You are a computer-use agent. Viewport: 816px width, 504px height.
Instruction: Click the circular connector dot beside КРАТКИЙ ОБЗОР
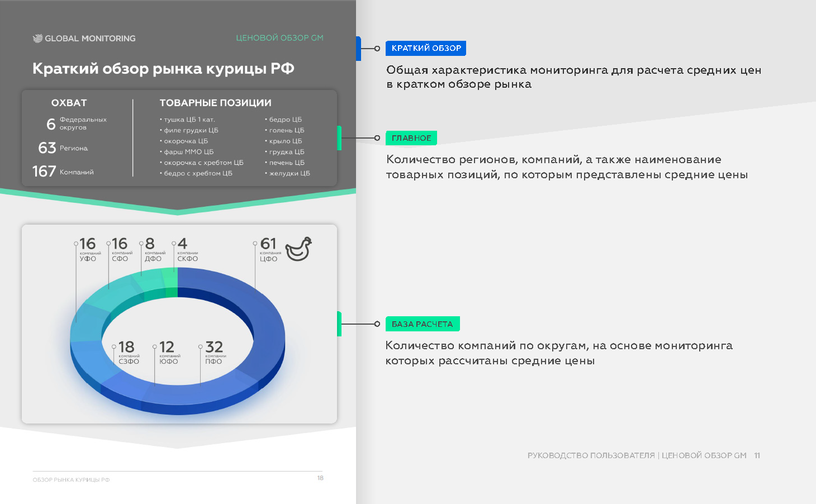coord(378,48)
